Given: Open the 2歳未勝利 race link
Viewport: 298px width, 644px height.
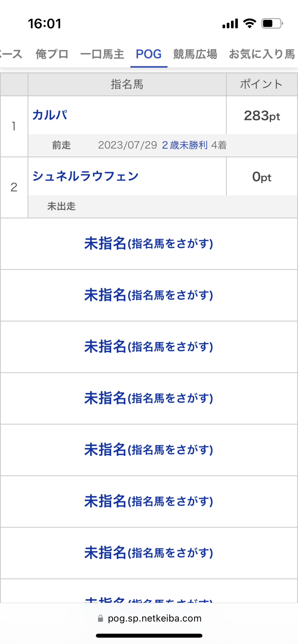Looking at the screenshot, I should [184, 145].
